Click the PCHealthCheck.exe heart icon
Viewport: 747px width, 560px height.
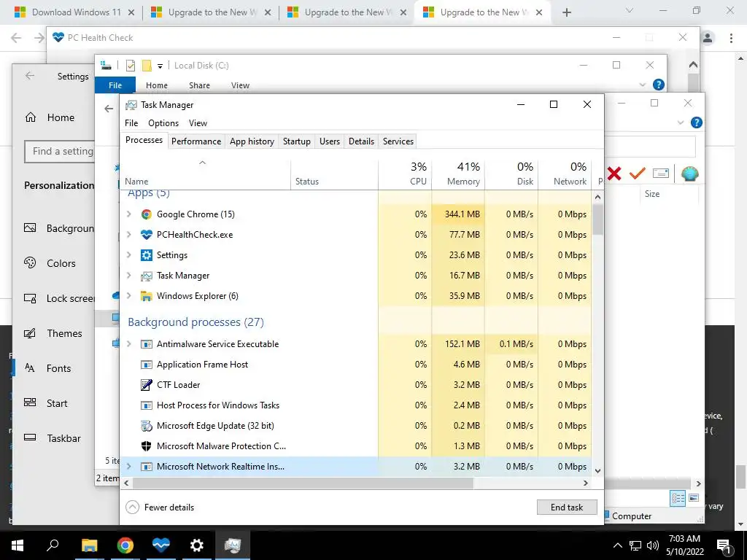[x=146, y=235]
